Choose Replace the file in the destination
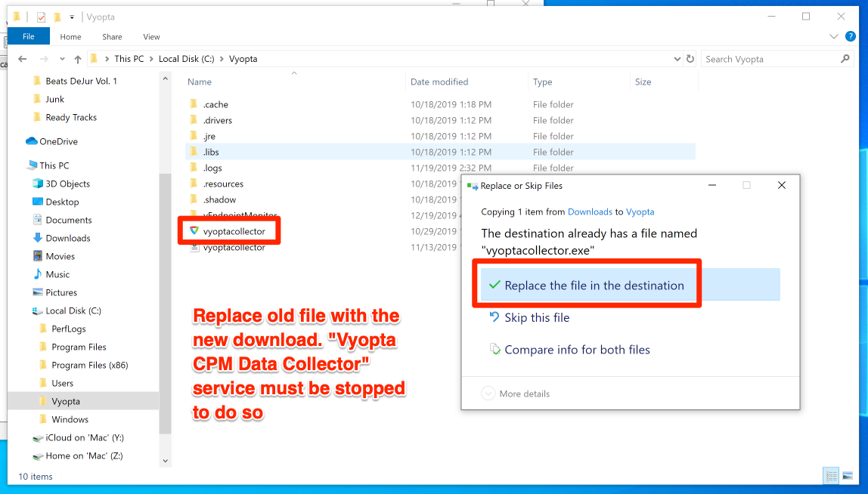 pyautogui.click(x=631, y=286)
